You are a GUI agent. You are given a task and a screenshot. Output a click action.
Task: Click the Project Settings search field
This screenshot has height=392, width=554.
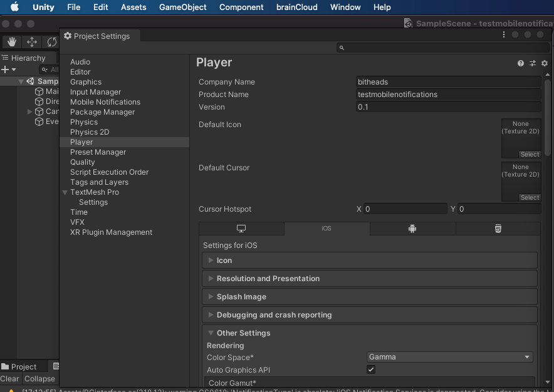pos(443,48)
